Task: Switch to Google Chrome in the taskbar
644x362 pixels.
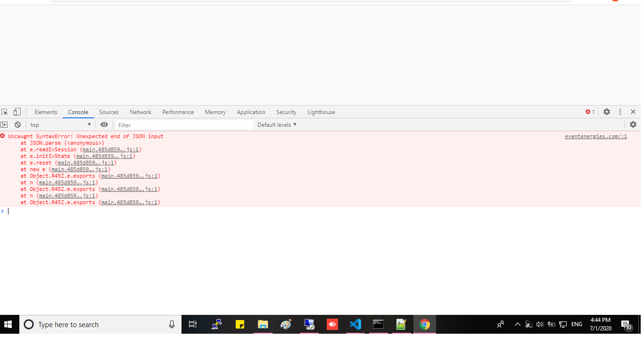Action: pos(425,324)
